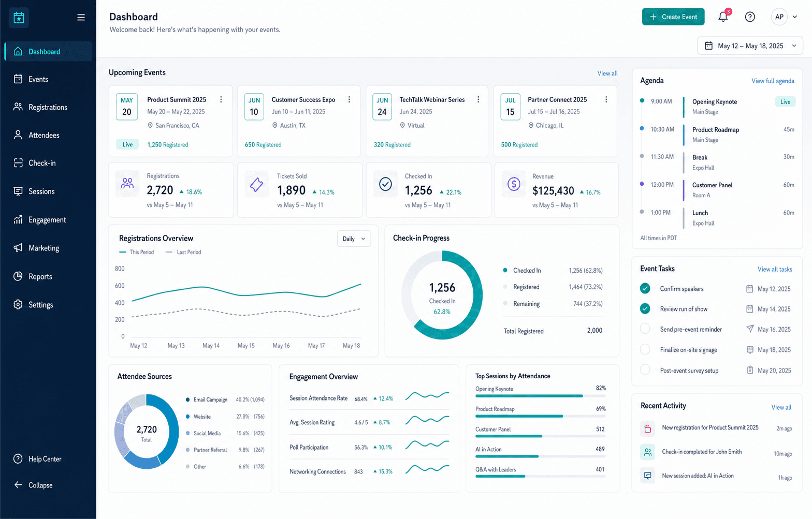Open Product Summit 2025 more options
This screenshot has width=812, height=519.
pyautogui.click(x=221, y=99)
